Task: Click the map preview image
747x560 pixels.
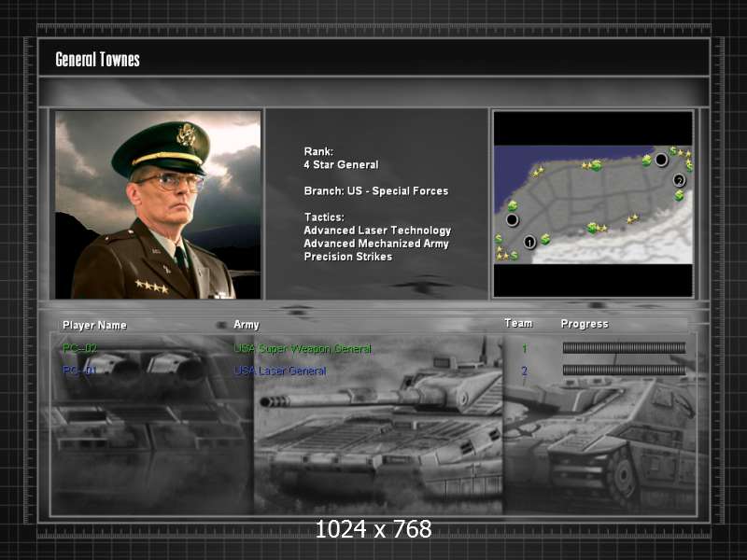Action: 593,204
